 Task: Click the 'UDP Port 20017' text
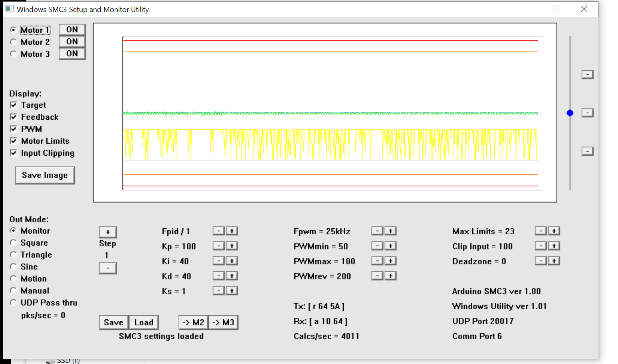click(483, 321)
